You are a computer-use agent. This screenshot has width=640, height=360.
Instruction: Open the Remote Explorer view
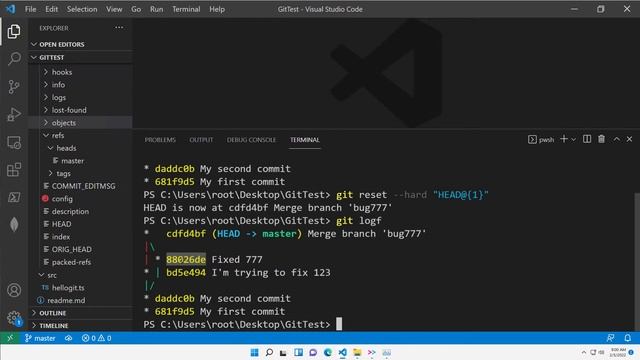14,142
